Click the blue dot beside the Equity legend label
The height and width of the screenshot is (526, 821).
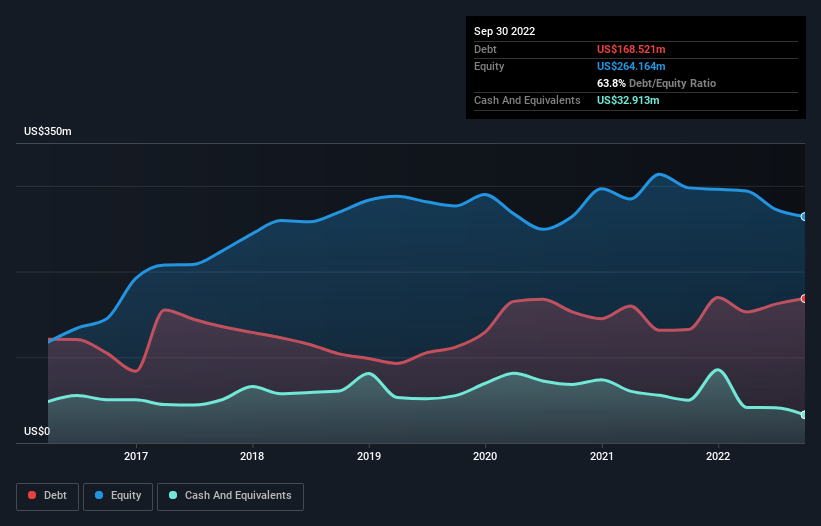[100, 495]
